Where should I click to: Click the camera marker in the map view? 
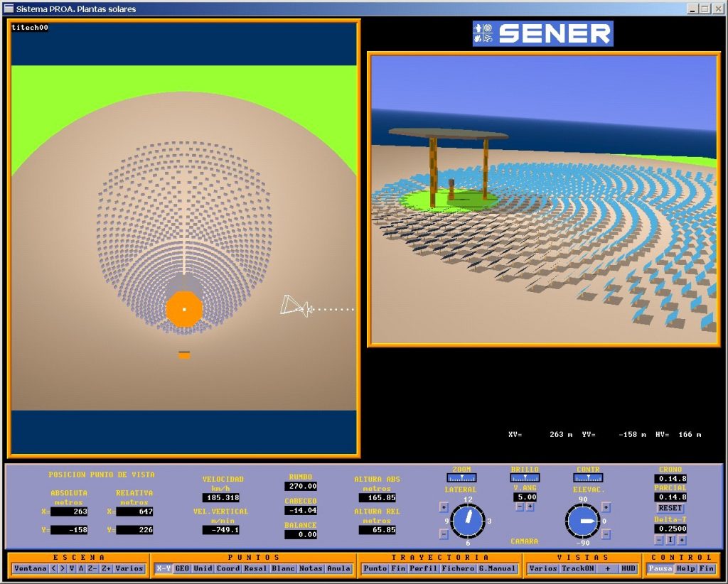(x=296, y=306)
